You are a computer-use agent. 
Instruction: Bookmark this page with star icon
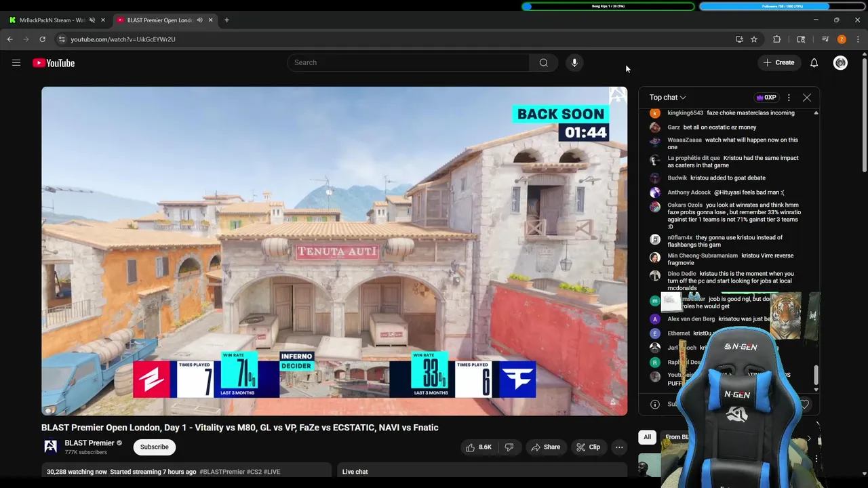[754, 39]
